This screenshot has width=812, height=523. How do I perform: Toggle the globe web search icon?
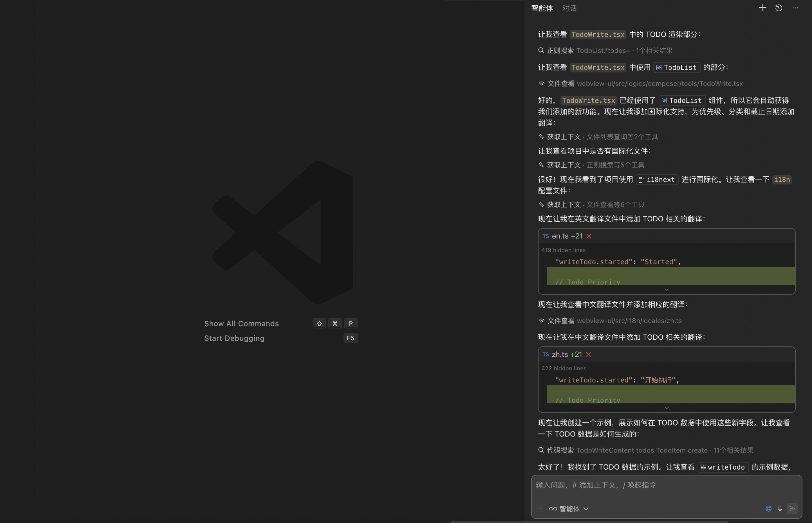tap(768, 508)
